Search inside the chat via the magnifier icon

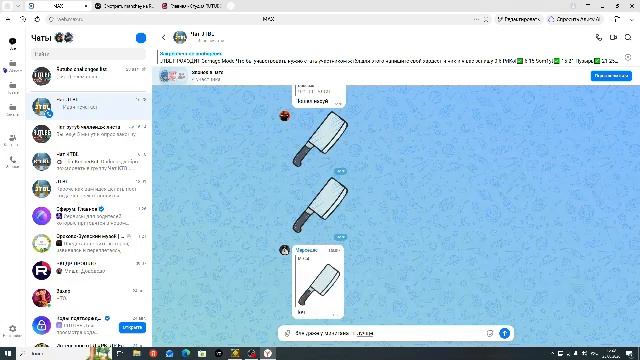628,38
